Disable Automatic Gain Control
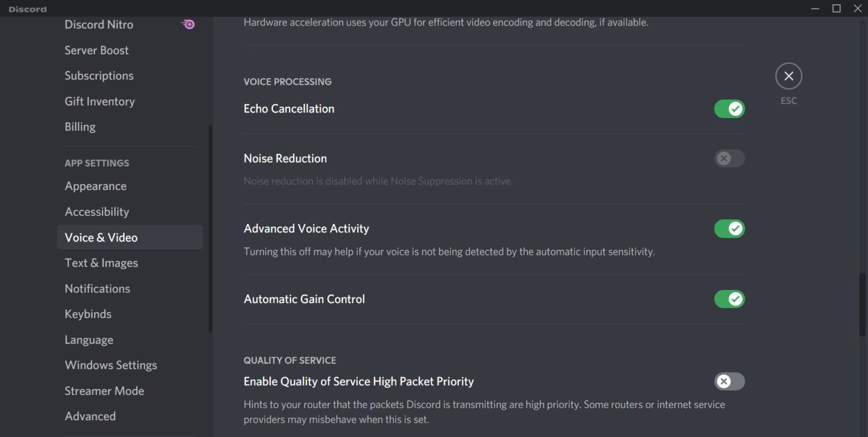This screenshot has height=437, width=868. coord(729,298)
